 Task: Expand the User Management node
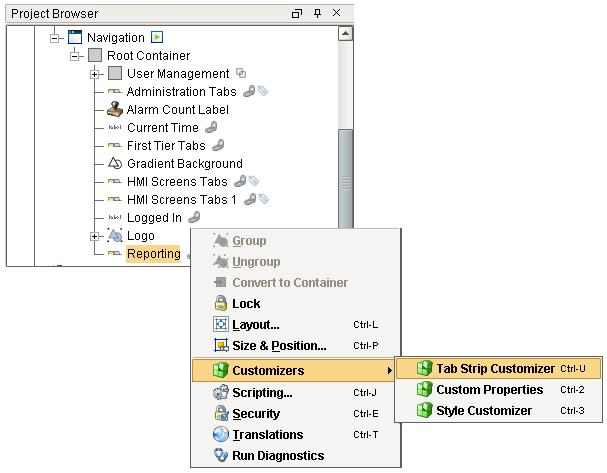[x=94, y=74]
